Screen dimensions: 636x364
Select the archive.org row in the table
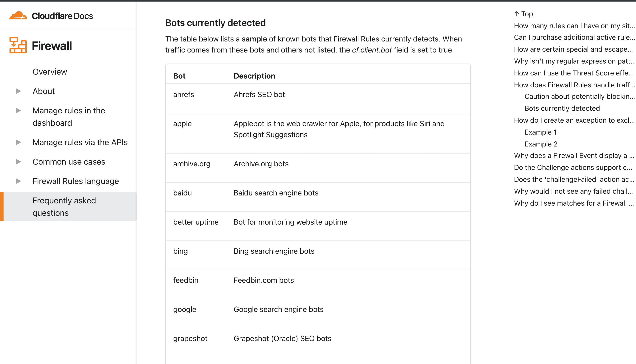192,164
